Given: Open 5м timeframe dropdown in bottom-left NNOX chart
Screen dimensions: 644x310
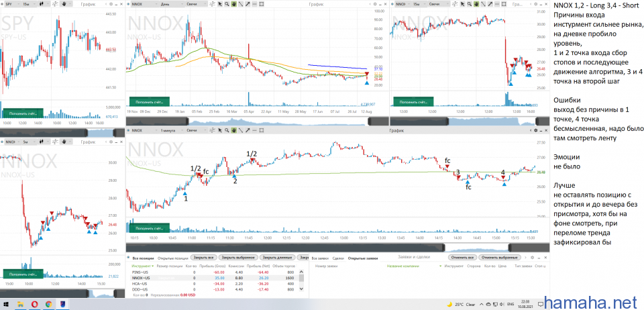Looking at the screenshot, I should [x=29, y=142].
